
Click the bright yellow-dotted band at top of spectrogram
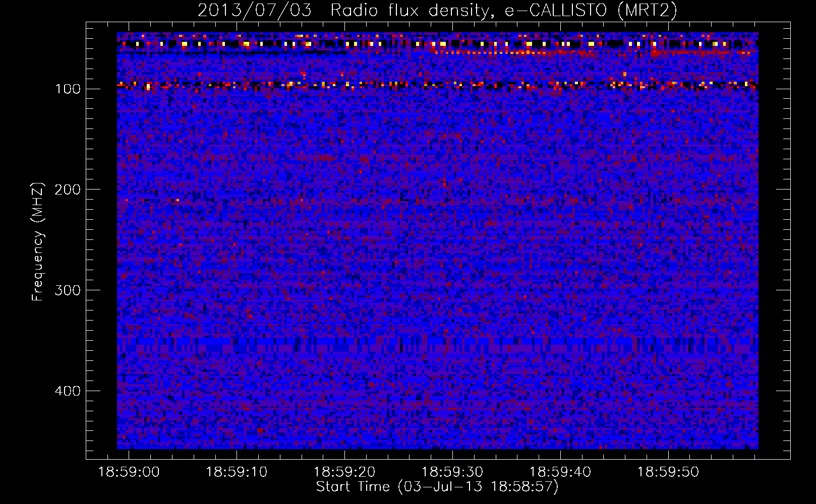coord(437,44)
